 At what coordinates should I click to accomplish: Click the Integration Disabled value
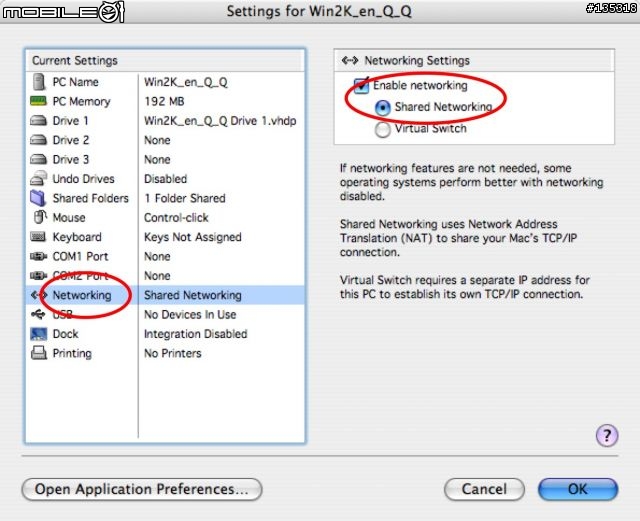coord(196,334)
